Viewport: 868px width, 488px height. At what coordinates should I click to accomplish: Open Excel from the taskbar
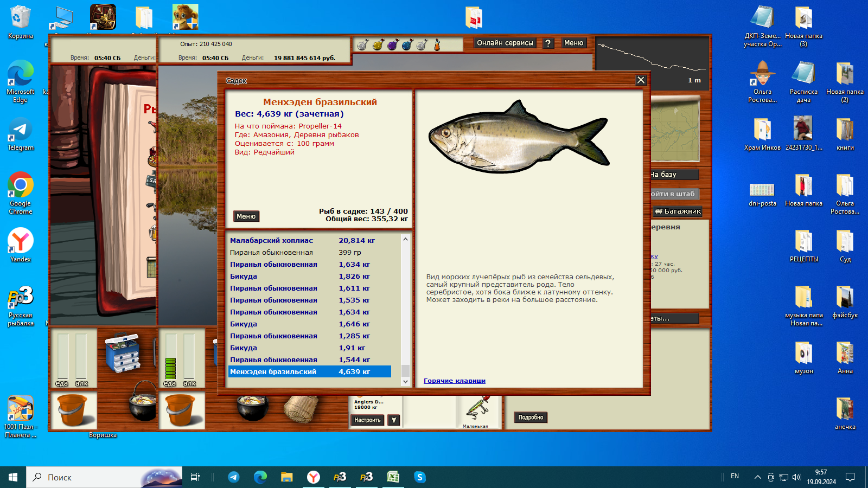393,477
